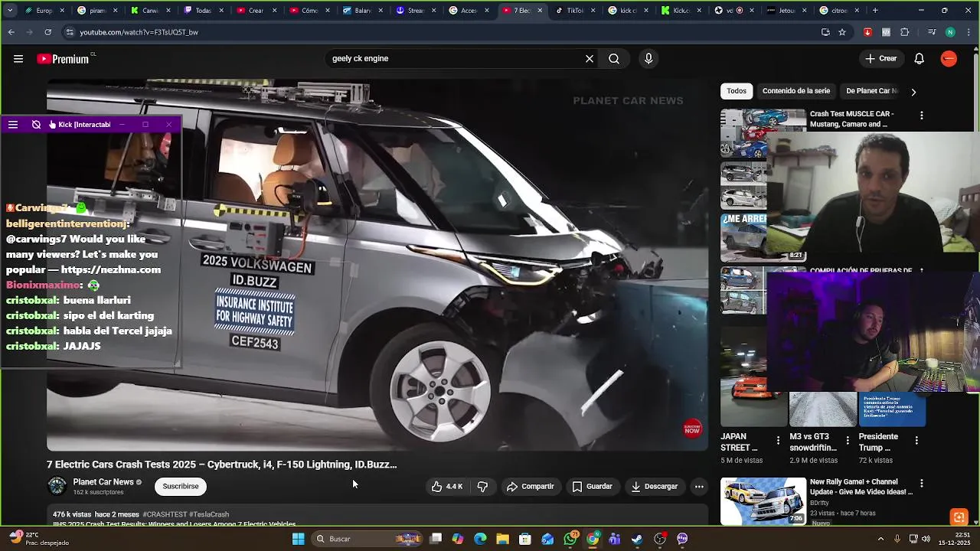Clear the search box with X
The image size is (980, 551).
click(x=590, y=59)
